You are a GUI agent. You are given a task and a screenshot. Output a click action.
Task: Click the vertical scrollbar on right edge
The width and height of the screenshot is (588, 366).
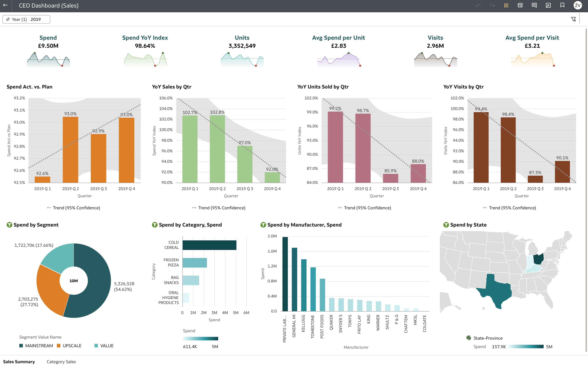tap(586, 190)
